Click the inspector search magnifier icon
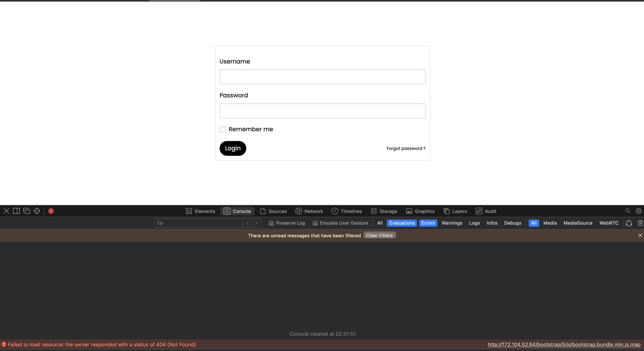The height and width of the screenshot is (351, 644). 628,211
